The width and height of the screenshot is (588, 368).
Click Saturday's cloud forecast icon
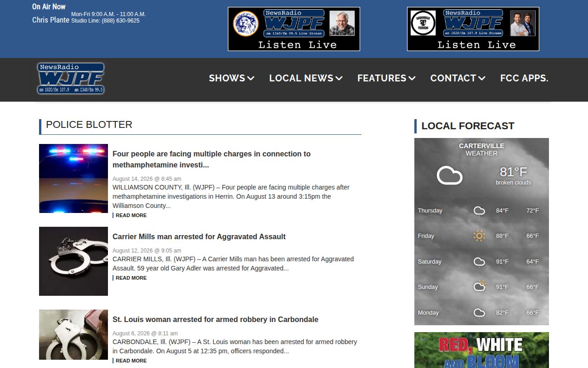(x=479, y=262)
